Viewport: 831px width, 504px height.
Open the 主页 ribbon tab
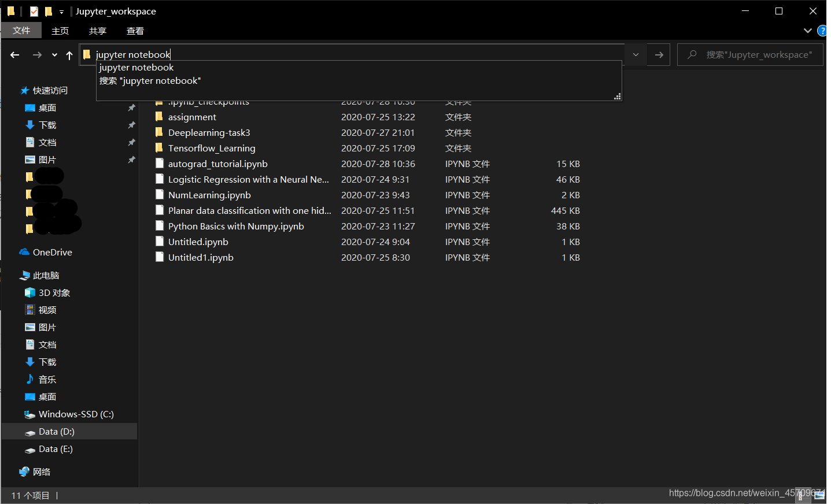click(x=60, y=31)
